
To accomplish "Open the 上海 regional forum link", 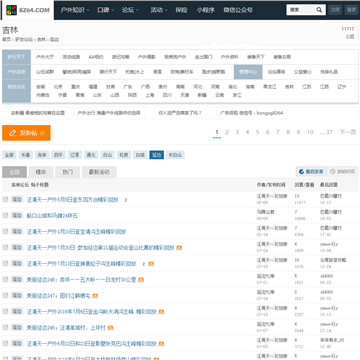I will pyautogui.click(x=150, y=95).
